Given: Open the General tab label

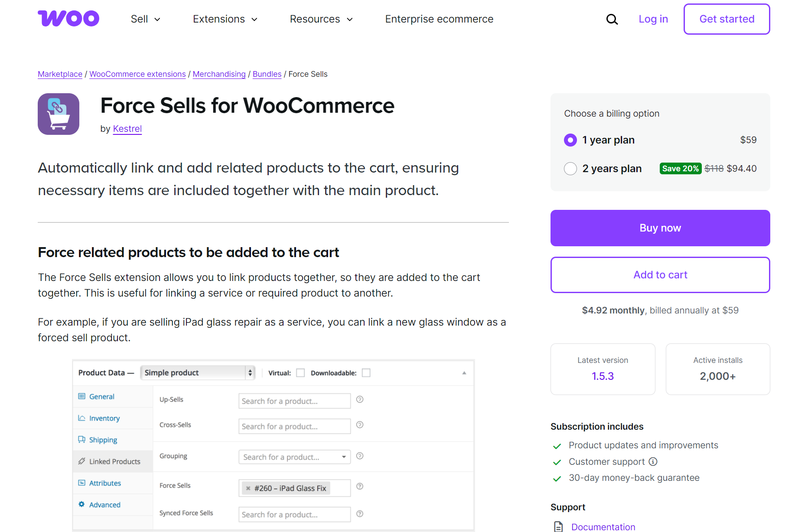Looking at the screenshot, I should 102,397.
